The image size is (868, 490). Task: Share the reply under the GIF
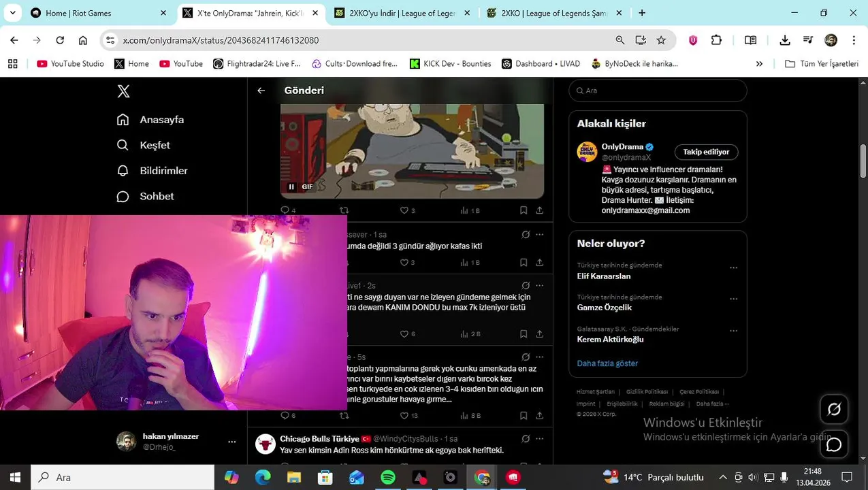point(539,210)
